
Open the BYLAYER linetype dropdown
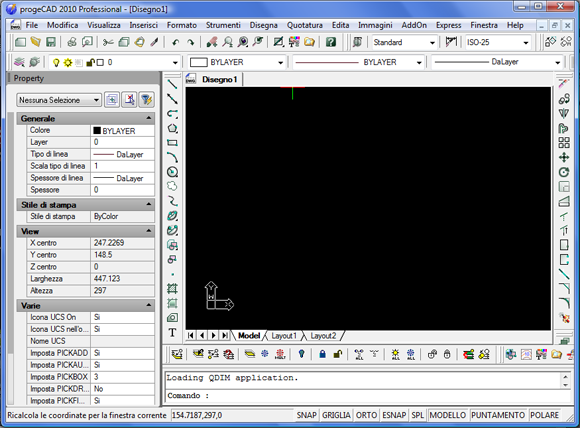419,63
